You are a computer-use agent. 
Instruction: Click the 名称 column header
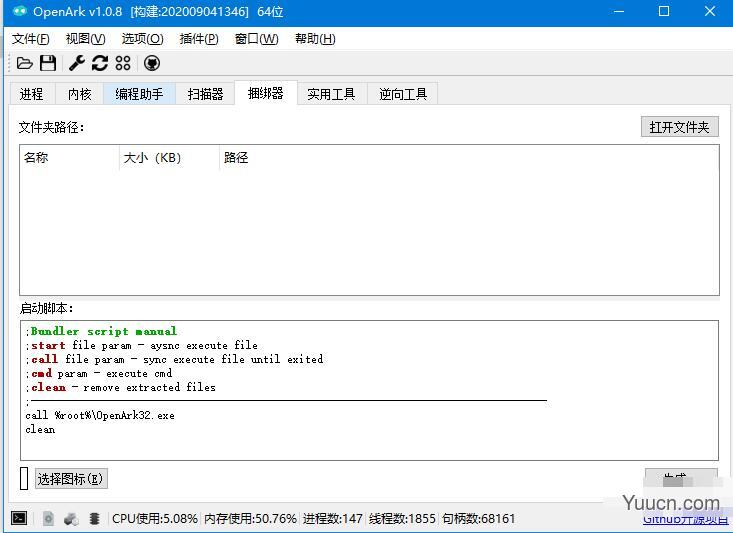[70, 158]
